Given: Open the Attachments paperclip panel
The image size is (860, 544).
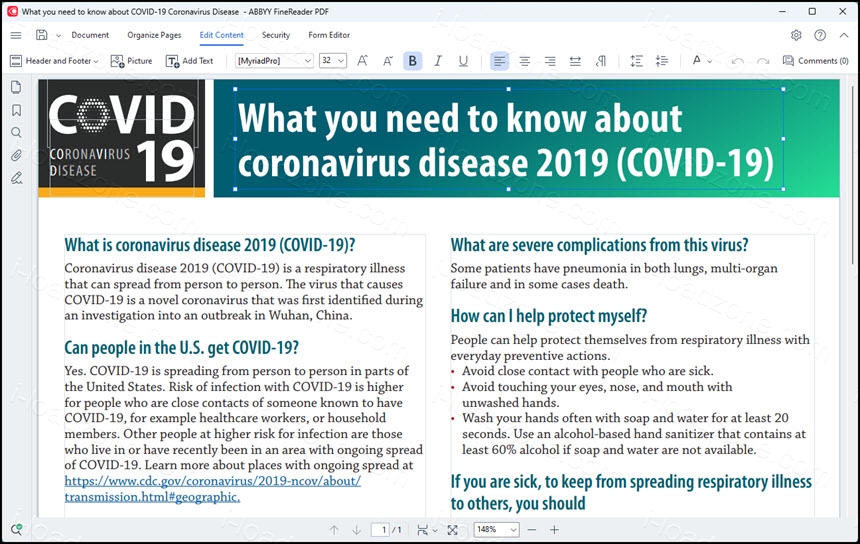Looking at the screenshot, I should tap(16, 155).
